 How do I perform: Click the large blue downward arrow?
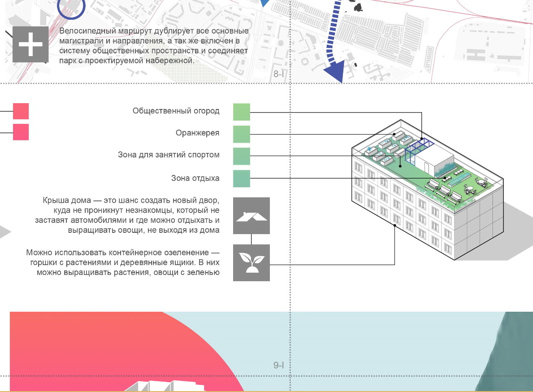pos(334,41)
